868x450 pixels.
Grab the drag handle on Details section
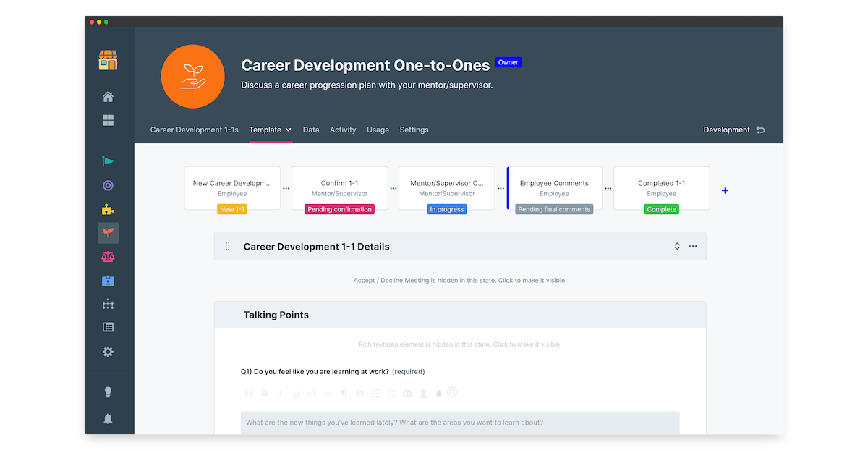coord(227,247)
